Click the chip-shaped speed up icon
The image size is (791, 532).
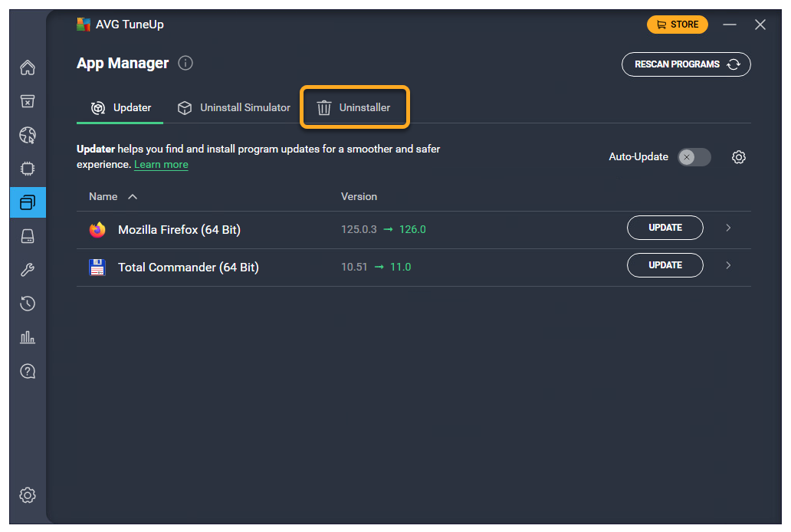coord(28,169)
